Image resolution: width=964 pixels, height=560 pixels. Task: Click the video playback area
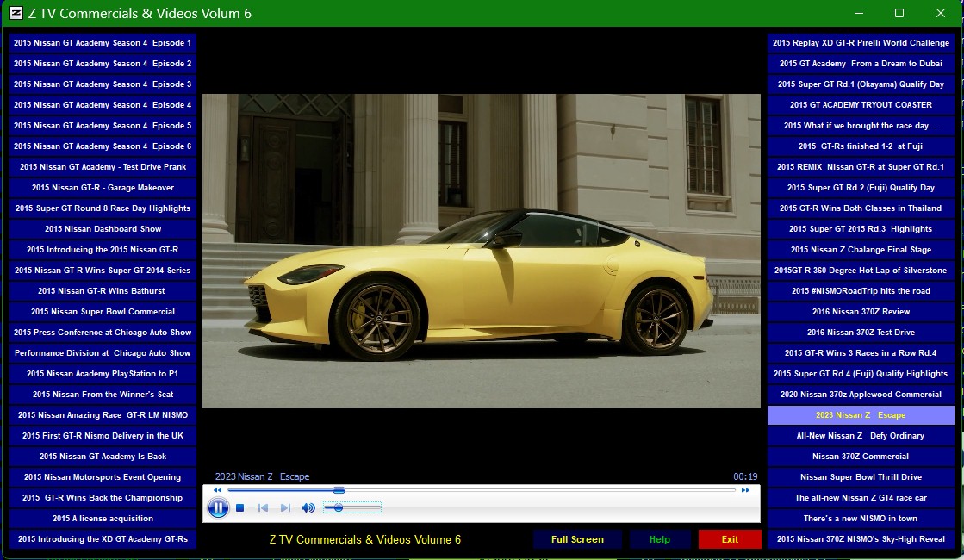click(481, 250)
